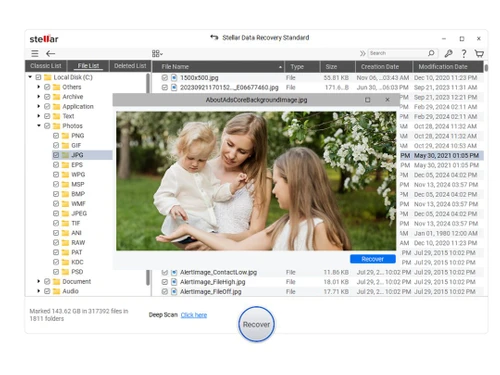Switch to the Classic List tab
This screenshot has height=375, width=500.
point(46,66)
